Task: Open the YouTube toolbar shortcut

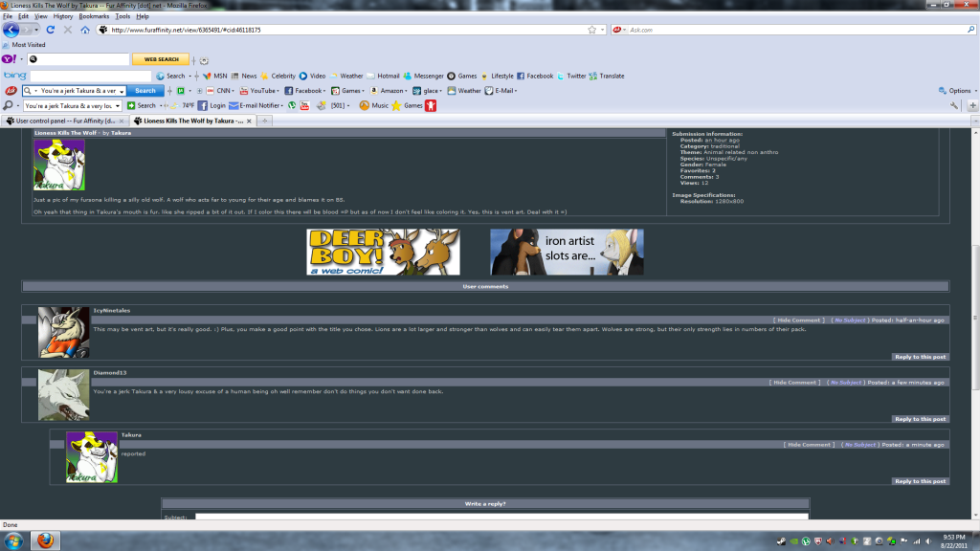Action: pos(260,91)
